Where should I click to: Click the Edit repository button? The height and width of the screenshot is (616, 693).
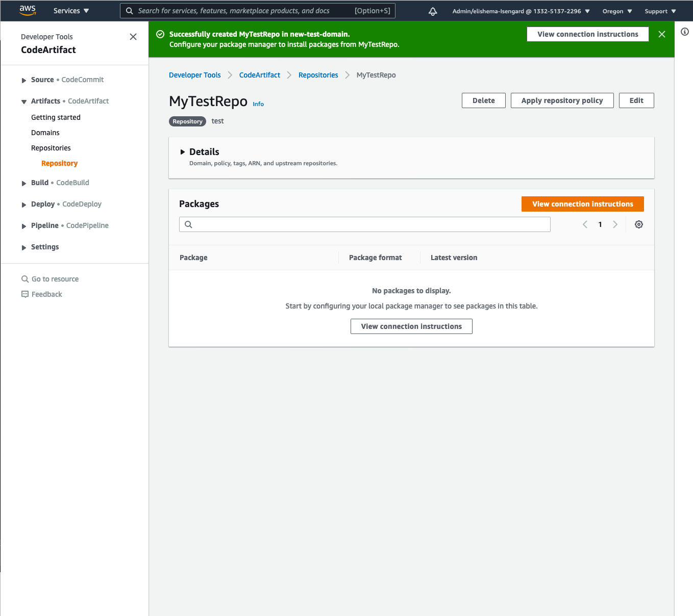636,100
